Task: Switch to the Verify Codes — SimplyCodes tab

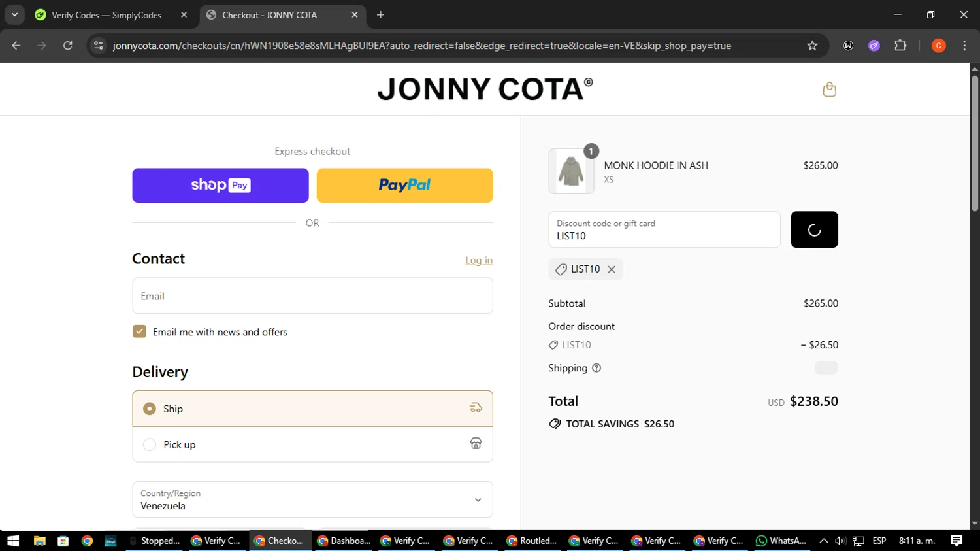Action: point(106,15)
